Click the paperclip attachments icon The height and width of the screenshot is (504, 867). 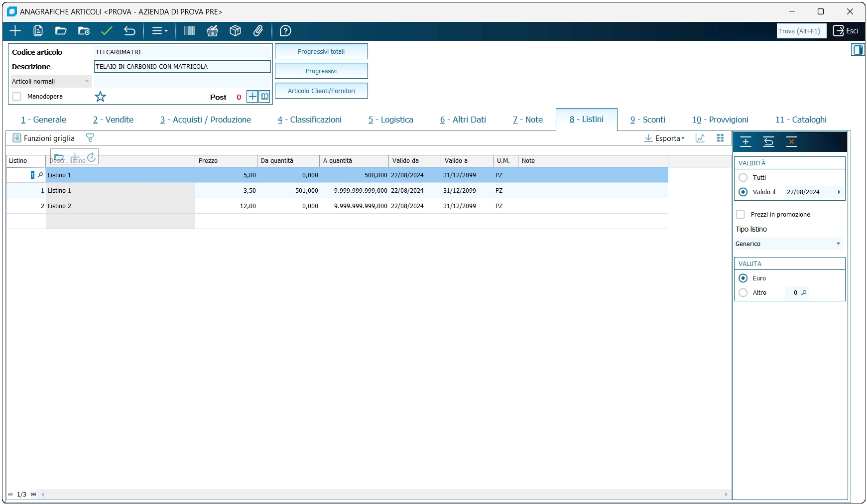coord(258,31)
